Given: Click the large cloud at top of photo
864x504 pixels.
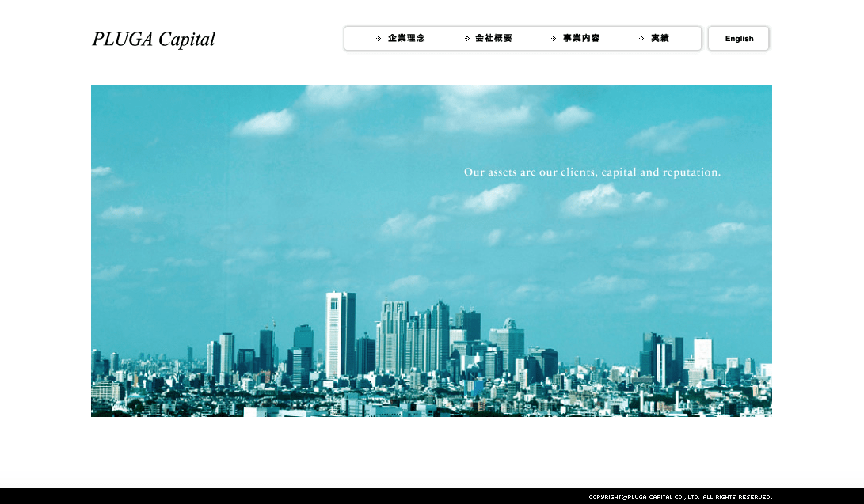Looking at the screenshot, I should click(479, 112).
